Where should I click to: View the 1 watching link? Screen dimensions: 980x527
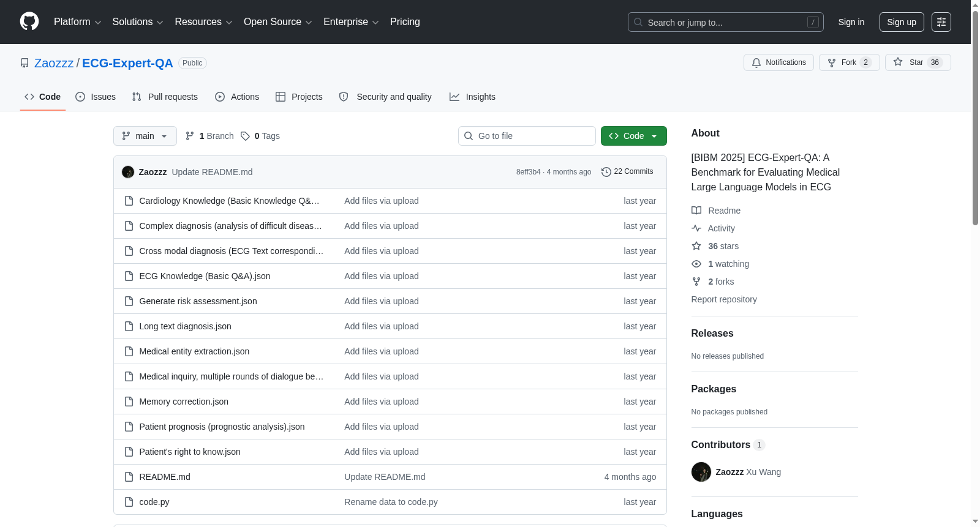pos(720,264)
